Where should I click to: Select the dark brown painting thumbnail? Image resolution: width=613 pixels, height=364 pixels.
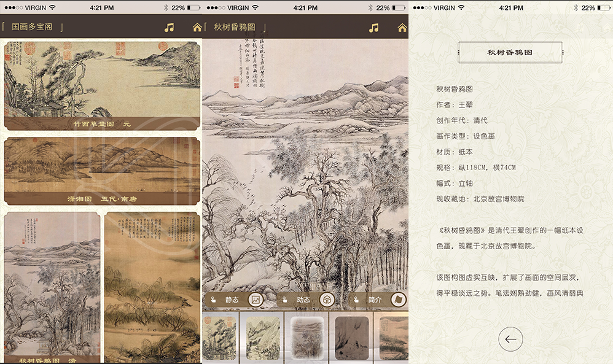[352, 338]
